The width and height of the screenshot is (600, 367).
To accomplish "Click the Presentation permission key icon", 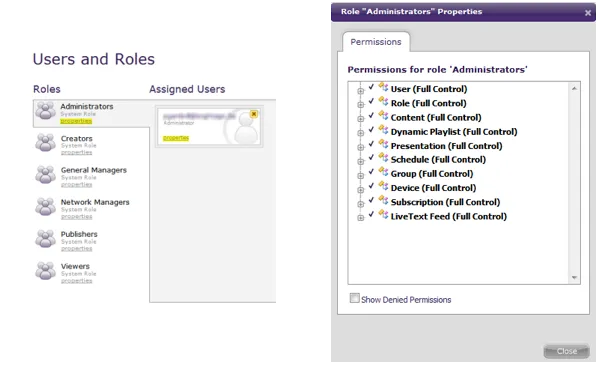I will (x=383, y=144).
